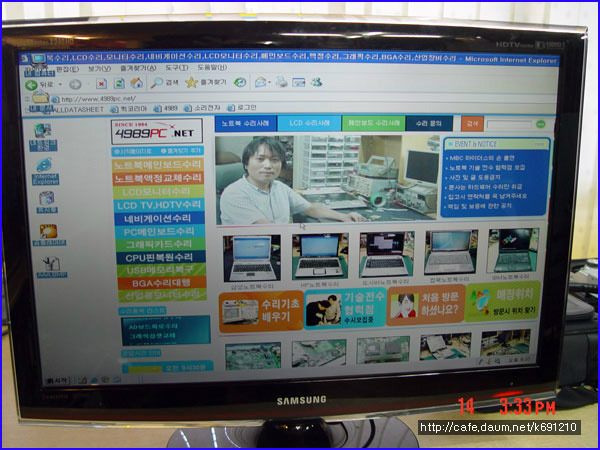The height and width of the screenshot is (450, 600).
Task: Open the 즐겨찾기(A) menu
Action: tap(138, 68)
